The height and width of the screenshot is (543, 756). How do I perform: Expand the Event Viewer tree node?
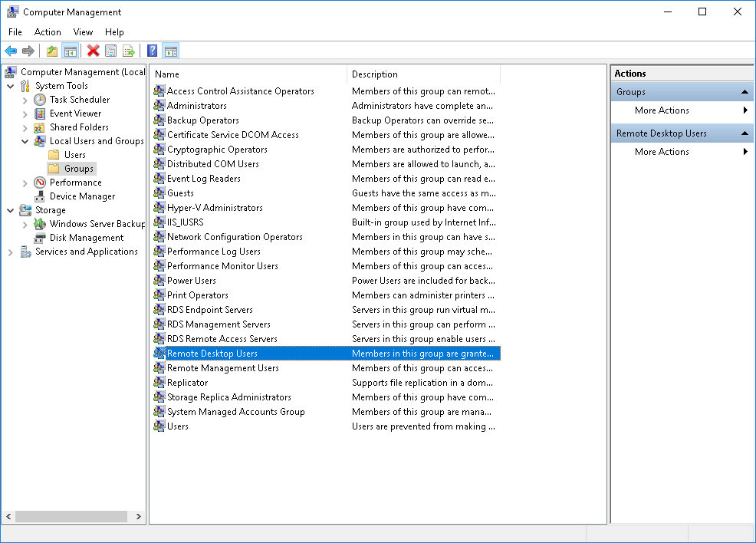[x=25, y=114]
